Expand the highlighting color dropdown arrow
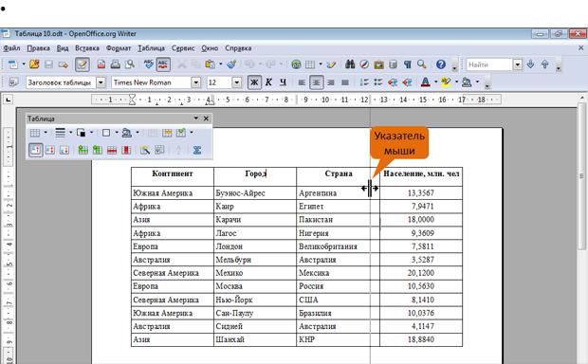The image size is (588, 364). click(456, 82)
